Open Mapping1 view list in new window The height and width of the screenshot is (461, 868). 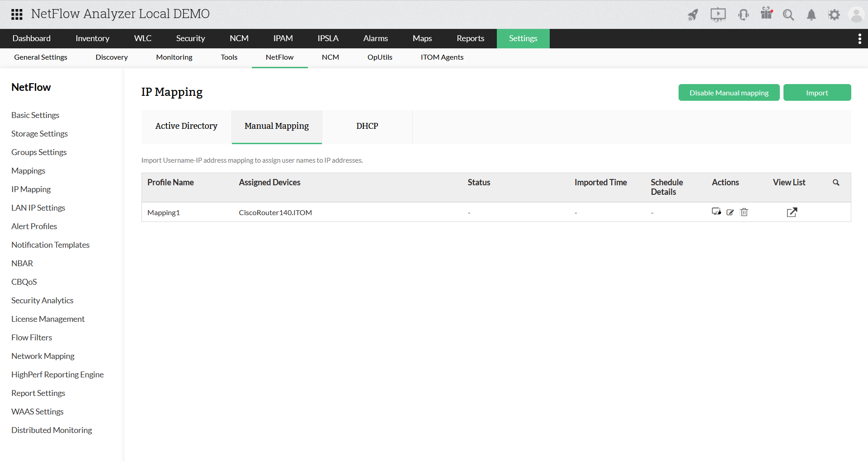792,212
